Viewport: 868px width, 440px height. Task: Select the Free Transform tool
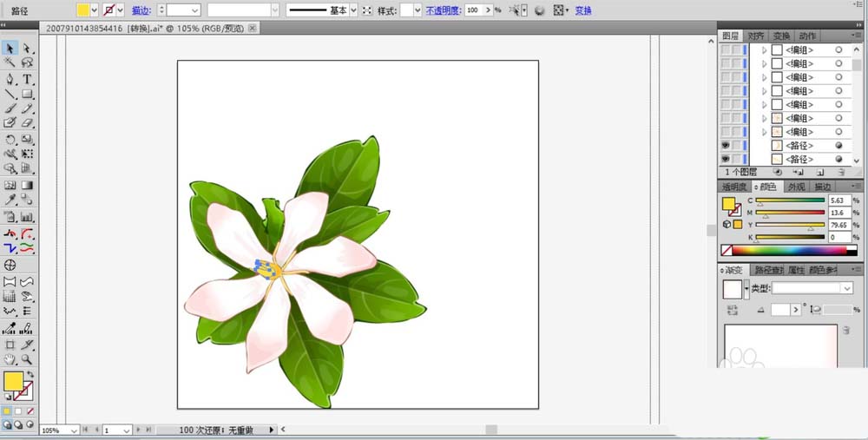pyautogui.click(x=27, y=154)
